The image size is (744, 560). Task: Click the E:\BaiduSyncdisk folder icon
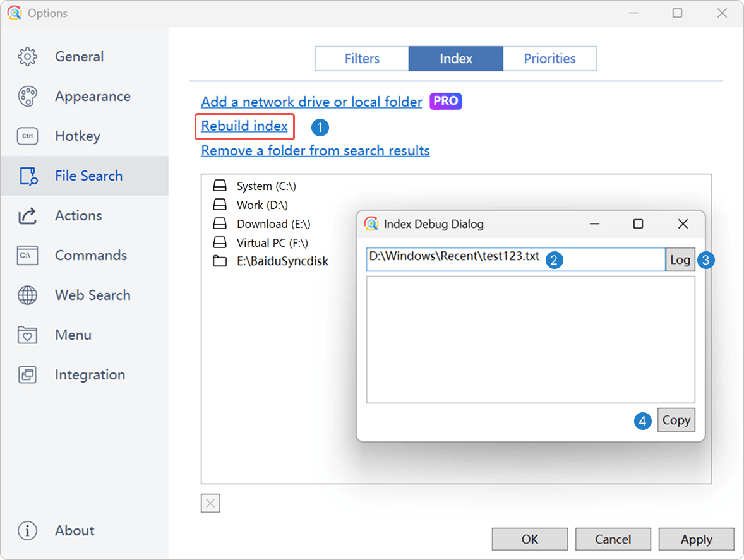tap(220, 261)
